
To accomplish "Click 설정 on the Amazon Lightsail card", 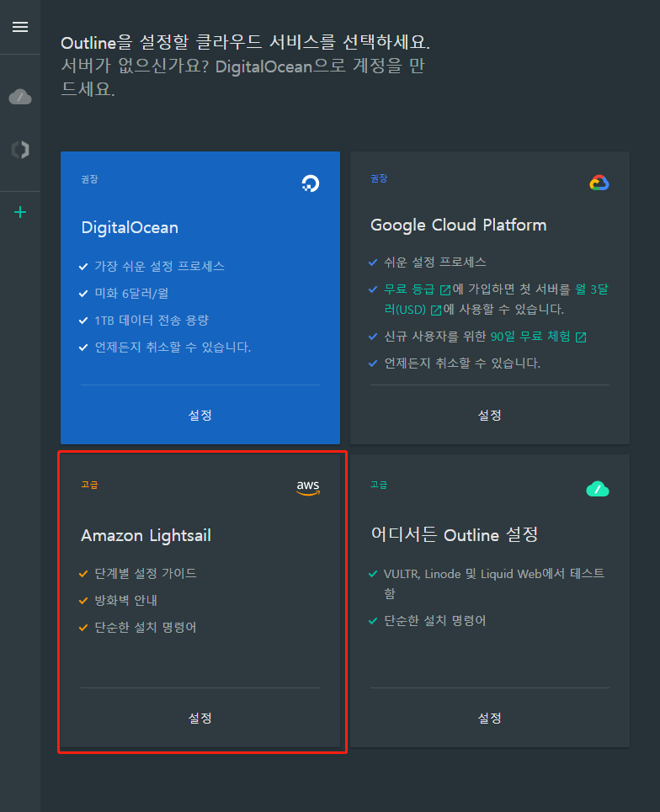I will click(200, 718).
